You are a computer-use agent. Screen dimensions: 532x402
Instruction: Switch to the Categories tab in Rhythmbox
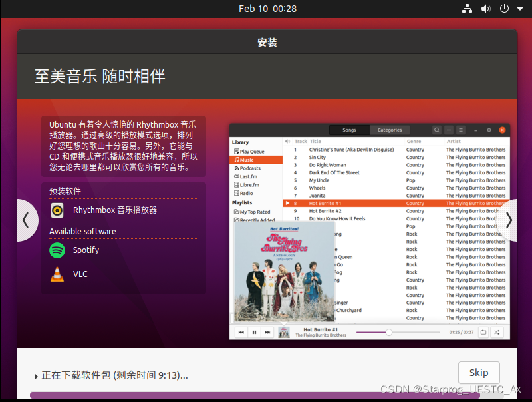pos(390,130)
